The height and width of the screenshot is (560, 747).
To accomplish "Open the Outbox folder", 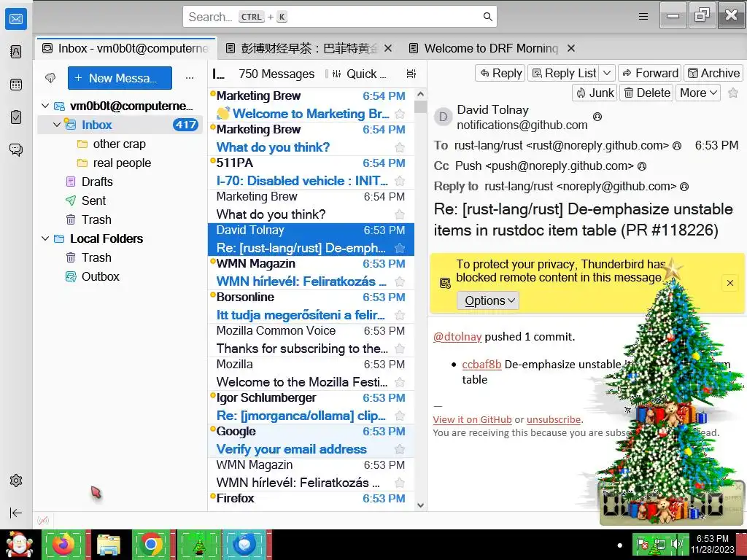I will (x=101, y=276).
